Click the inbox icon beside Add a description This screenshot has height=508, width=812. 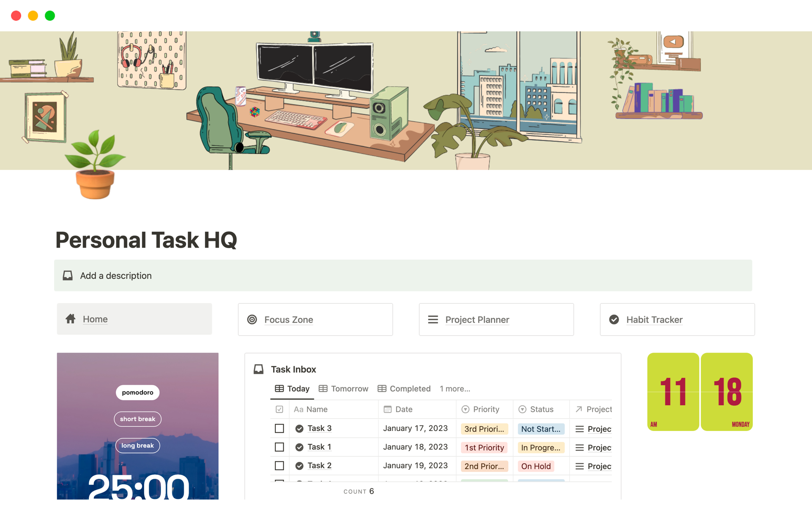(x=68, y=276)
